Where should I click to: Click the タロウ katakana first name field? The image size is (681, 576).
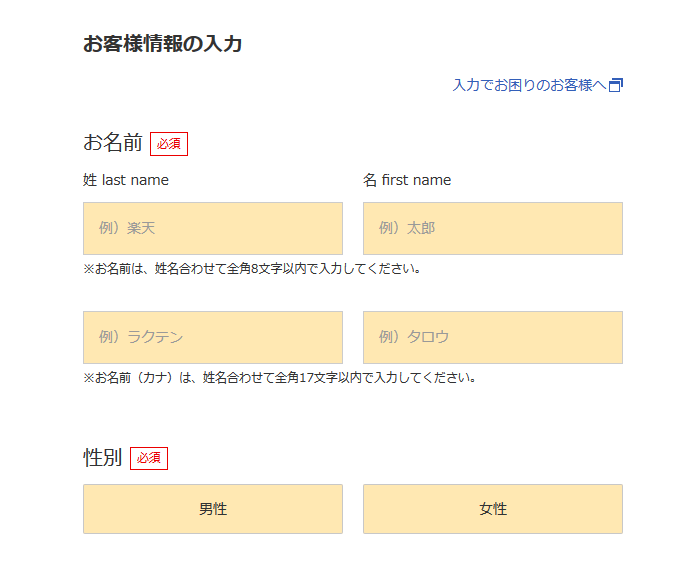[x=493, y=337]
